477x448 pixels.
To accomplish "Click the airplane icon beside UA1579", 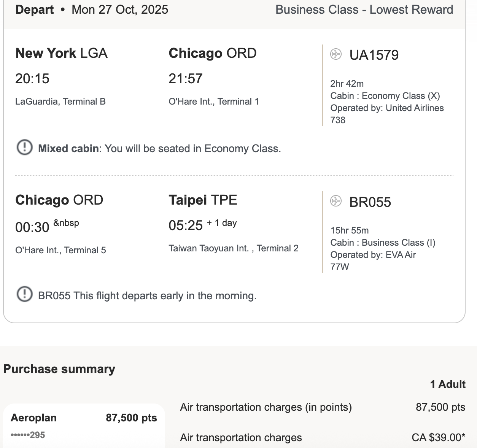I will click(x=336, y=54).
